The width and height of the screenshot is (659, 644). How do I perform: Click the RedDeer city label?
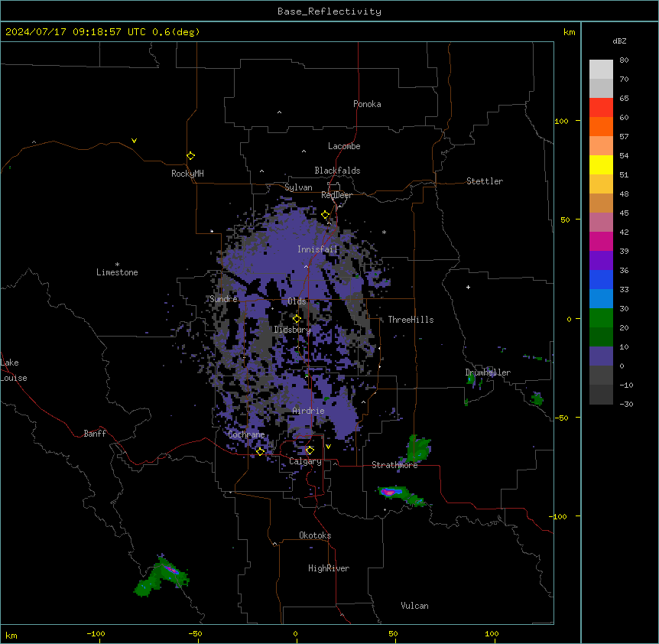pos(336,195)
